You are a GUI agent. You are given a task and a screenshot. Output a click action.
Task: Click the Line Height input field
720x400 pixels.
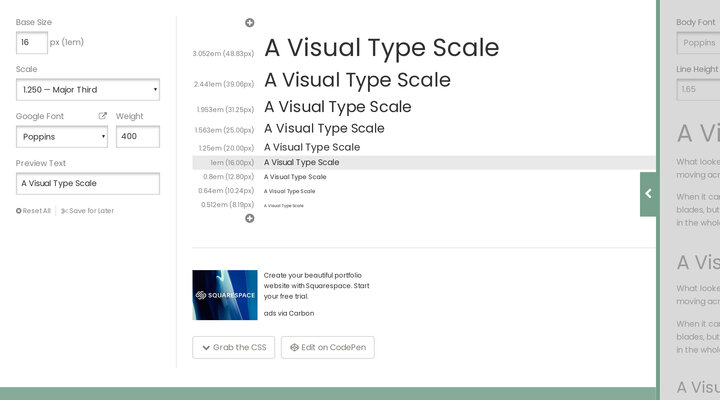[698, 90]
